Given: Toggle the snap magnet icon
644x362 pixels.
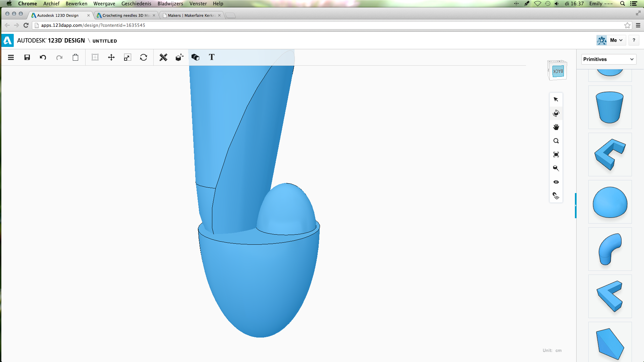Looking at the screenshot, I should point(556,196).
